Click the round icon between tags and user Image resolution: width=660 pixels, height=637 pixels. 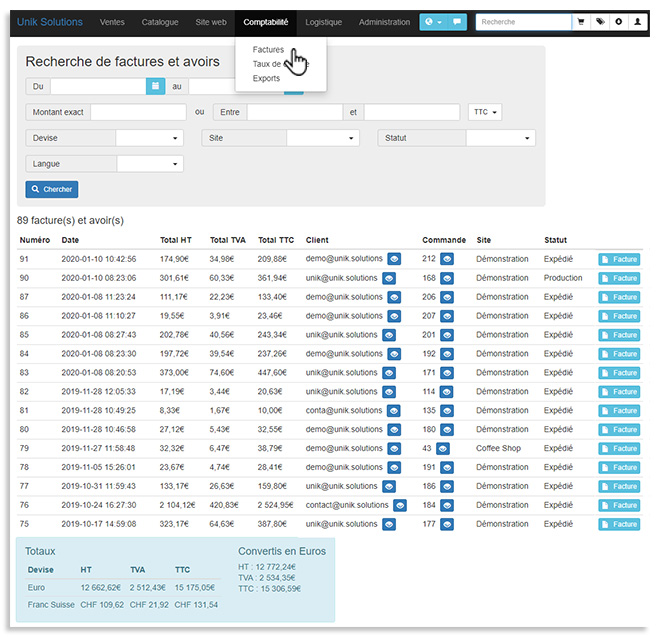pyautogui.click(x=618, y=21)
